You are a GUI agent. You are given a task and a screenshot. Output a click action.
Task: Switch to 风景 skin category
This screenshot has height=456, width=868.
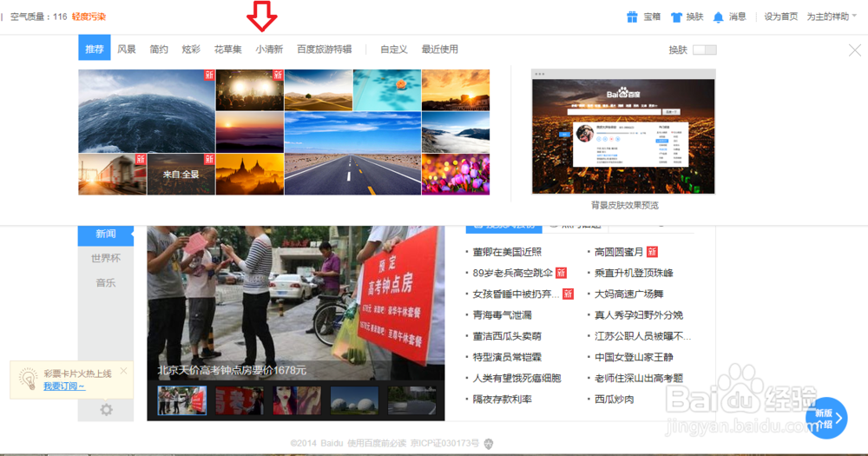click(x=126, y=50)
